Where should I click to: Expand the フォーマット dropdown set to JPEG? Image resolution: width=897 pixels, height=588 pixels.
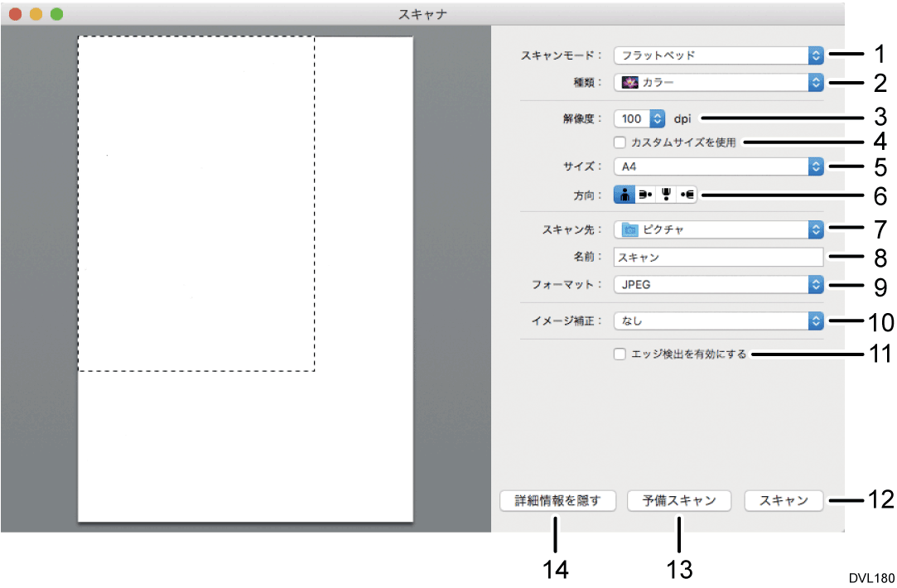718,284
